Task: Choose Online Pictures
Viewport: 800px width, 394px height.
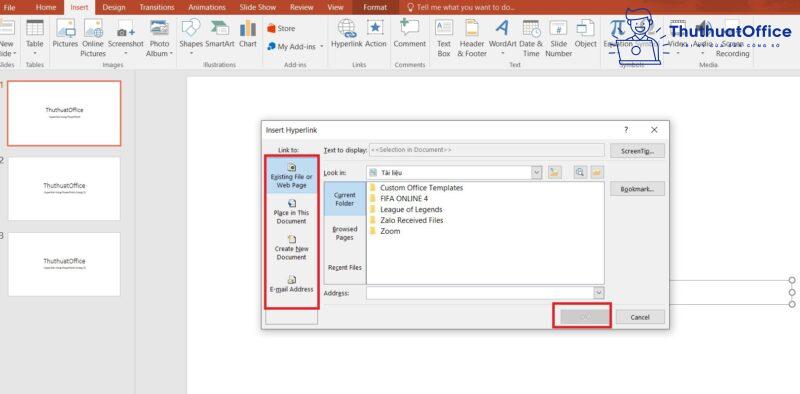Action: tap(93, 38)
